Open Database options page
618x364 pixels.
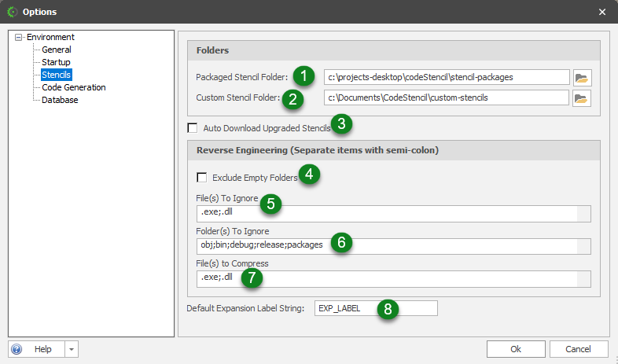point(60,100)
